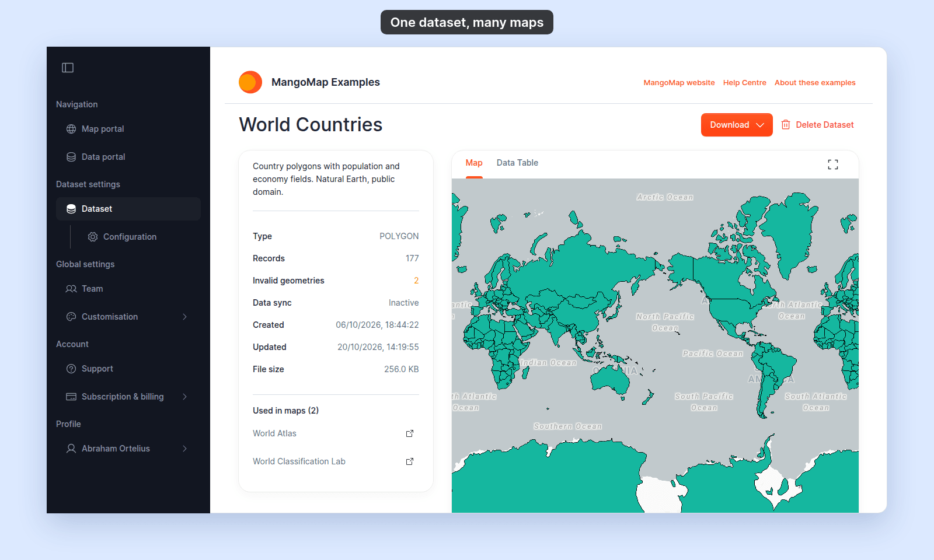The height and width of the screenshot is (560, 934).
Task: Open World Classification Lab via its external-link icon
Action: coord(410,461)
